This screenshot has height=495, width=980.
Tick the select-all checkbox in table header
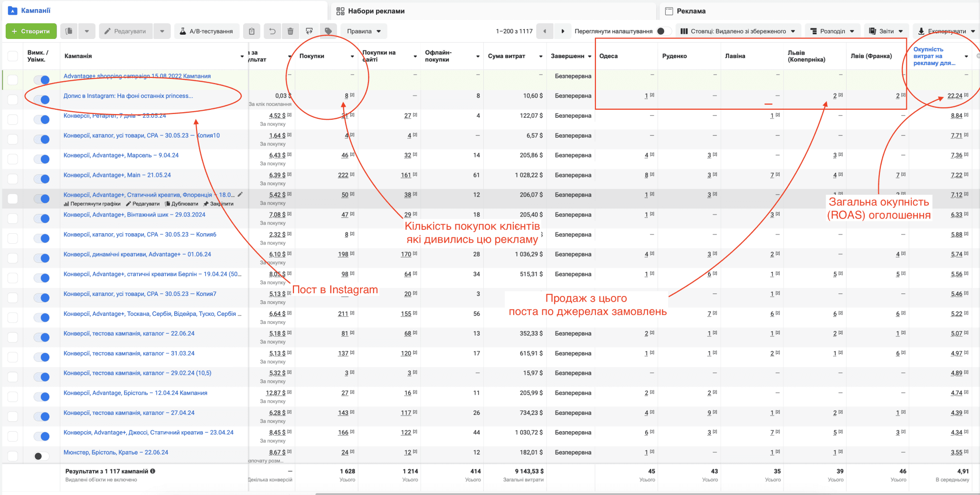[x=13, y=56]
